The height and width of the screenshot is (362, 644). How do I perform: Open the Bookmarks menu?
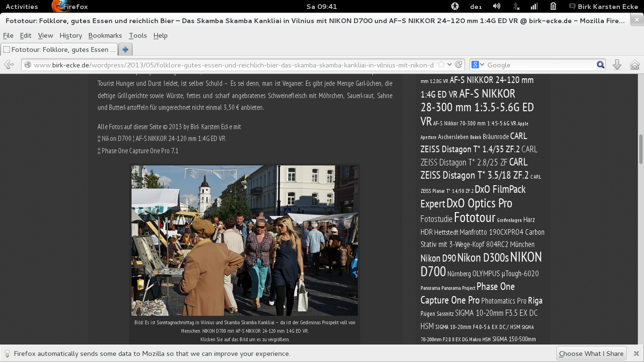(x=105, y=35)
